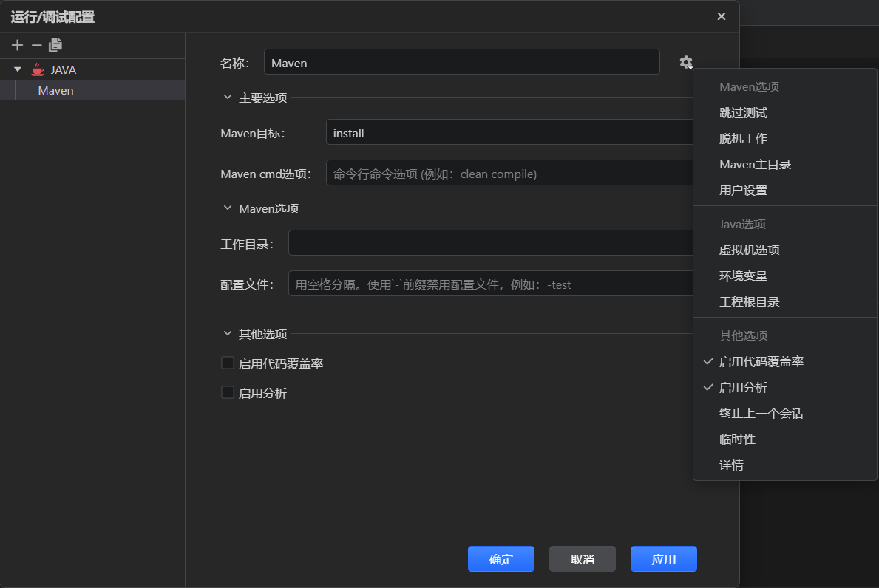The image size is (879, 588).
Task: Select 工程根目录 menu entry
Action: (785, 301)
